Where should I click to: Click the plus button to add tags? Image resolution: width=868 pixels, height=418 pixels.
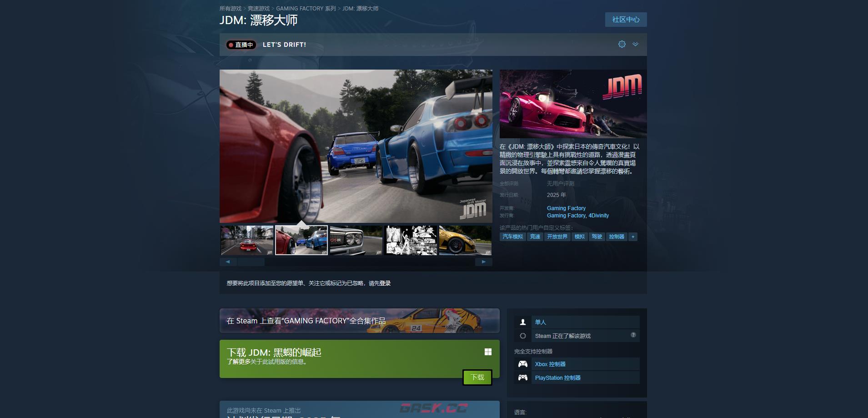633,237
